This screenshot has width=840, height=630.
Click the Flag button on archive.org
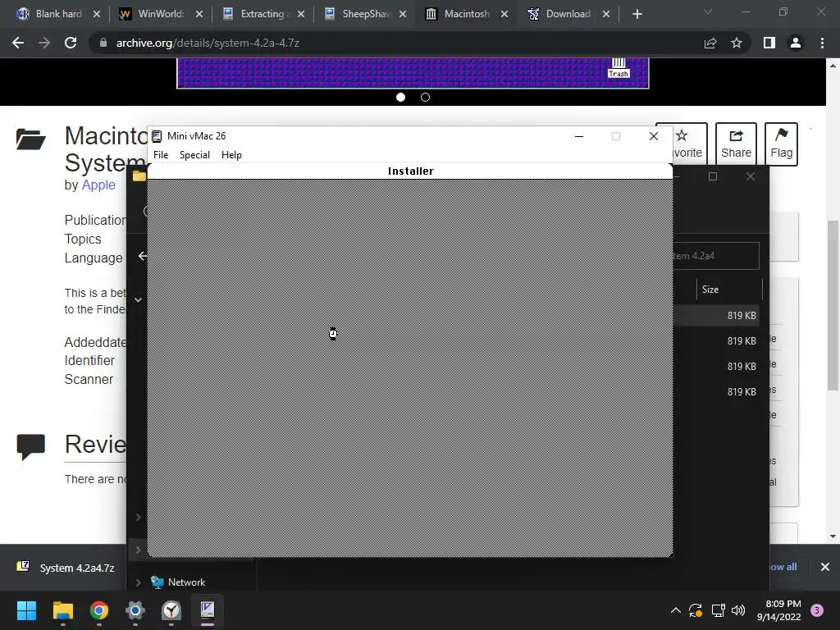pos(781,144)
